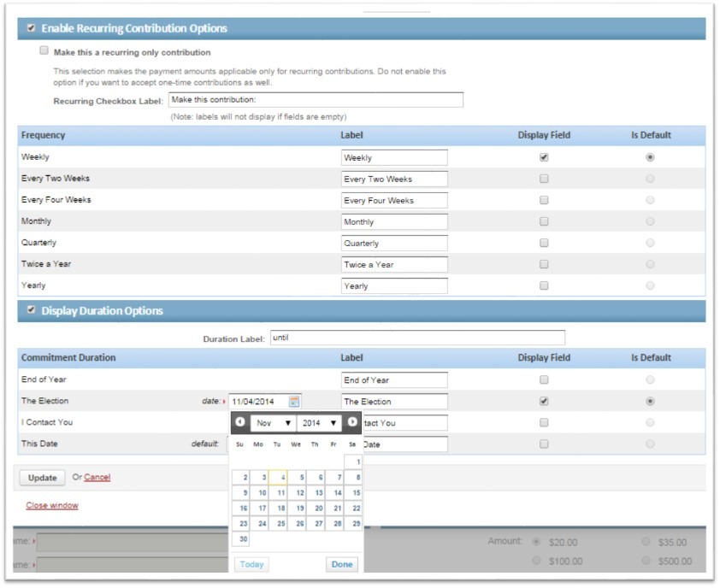Select the $500.00 amount radio button
Image resolution: width=720 pixels, height=588 pixels.
(646, 561)
